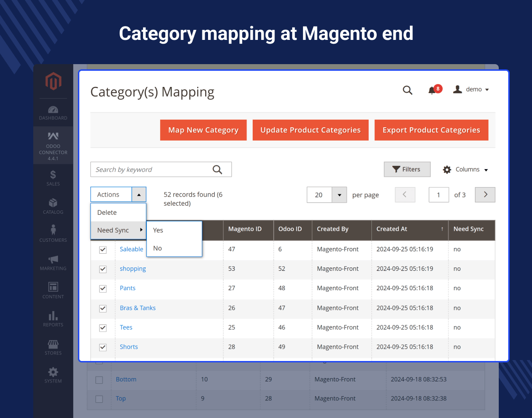Uncheck the Saleable row checkbox

pyautogui.click(x=103, y=250)
